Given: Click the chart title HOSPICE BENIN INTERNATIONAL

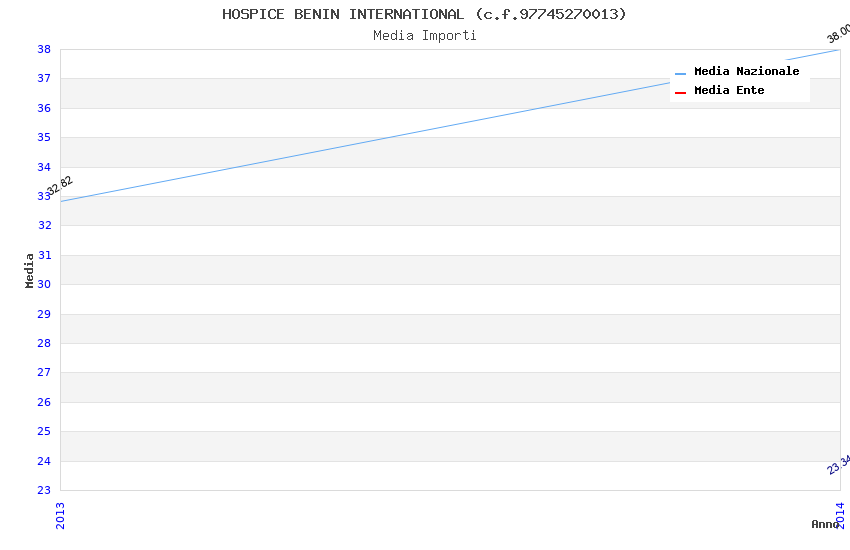Looking at the screenshot, I should tap(424, 14).
